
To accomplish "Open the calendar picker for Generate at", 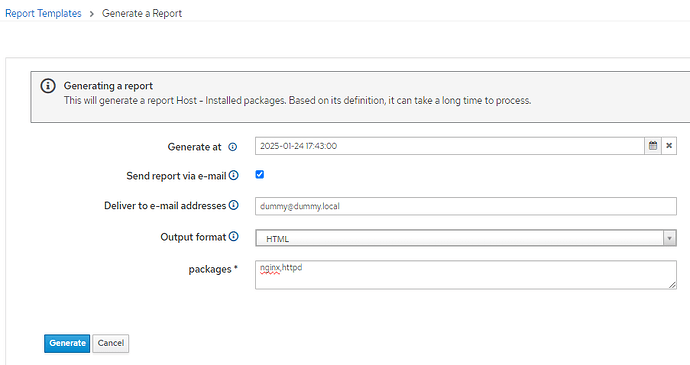I will 653,146.
